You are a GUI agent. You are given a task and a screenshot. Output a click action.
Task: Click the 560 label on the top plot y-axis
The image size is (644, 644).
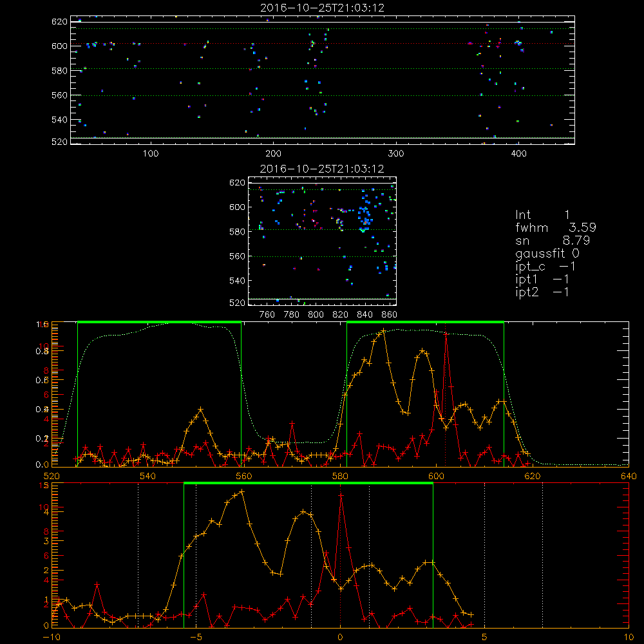pos(59,95)
